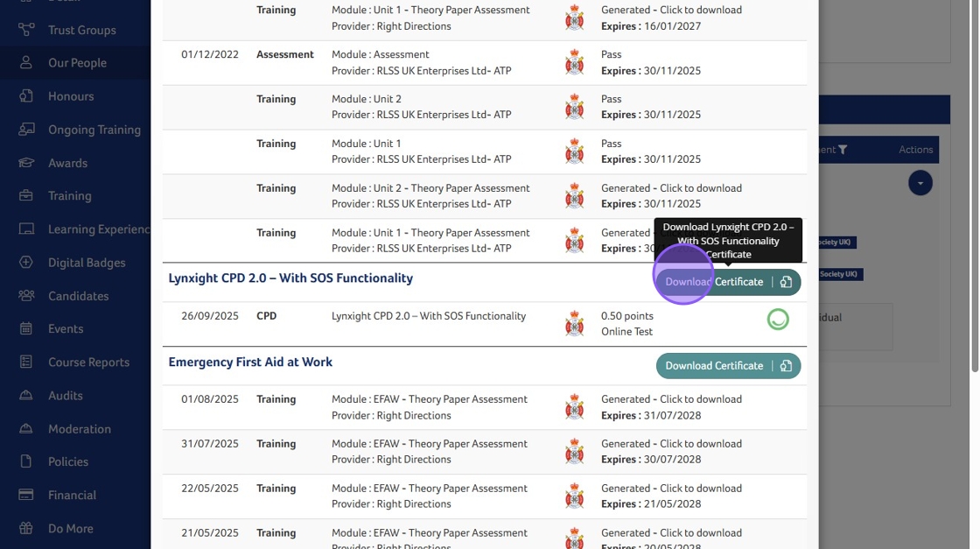
Task: Click file icon on Lynxight Download Certificate button
Action: [786, 282]
